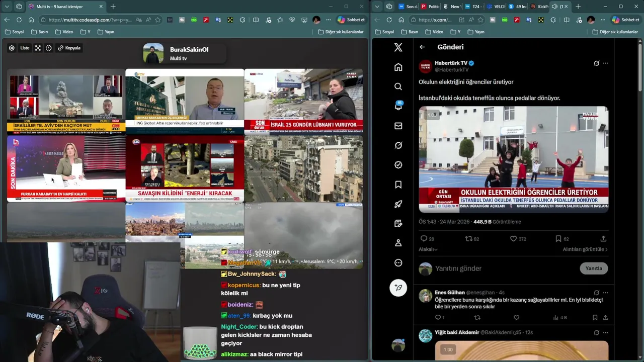Image resolution: width=644 pixels, height=362 pixels.
Task: Open More circle icon in X sidebar
Action: pos(398,262)
